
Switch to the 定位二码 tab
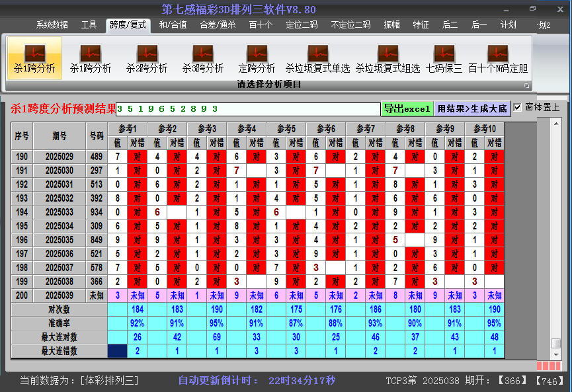click(302, 25)
